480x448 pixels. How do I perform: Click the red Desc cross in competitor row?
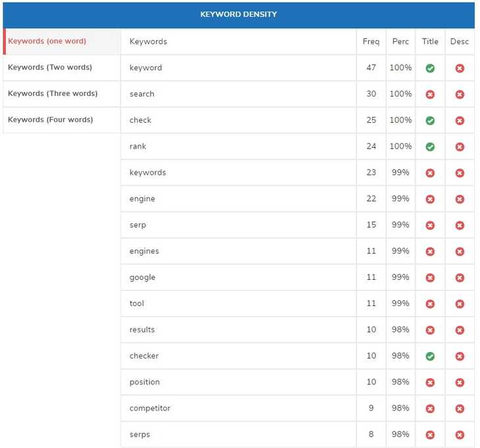pyautogui.click(x=460, y=409)
